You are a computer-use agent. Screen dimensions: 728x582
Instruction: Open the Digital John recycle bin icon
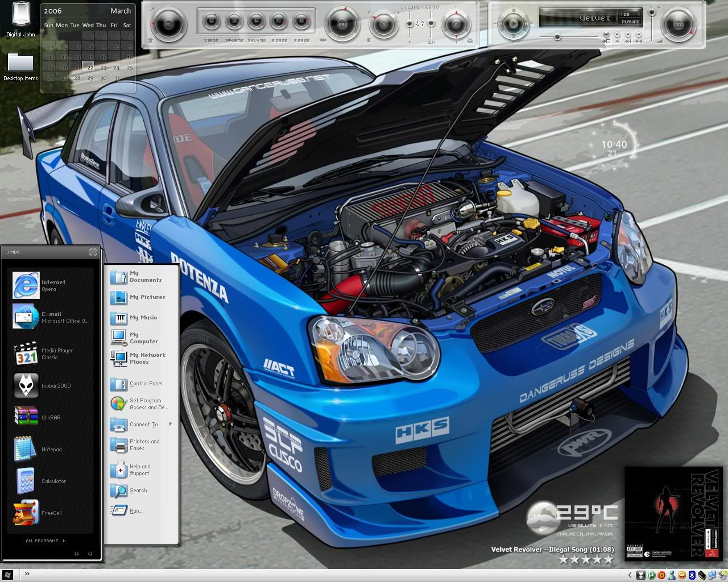[x=20, y=20]
